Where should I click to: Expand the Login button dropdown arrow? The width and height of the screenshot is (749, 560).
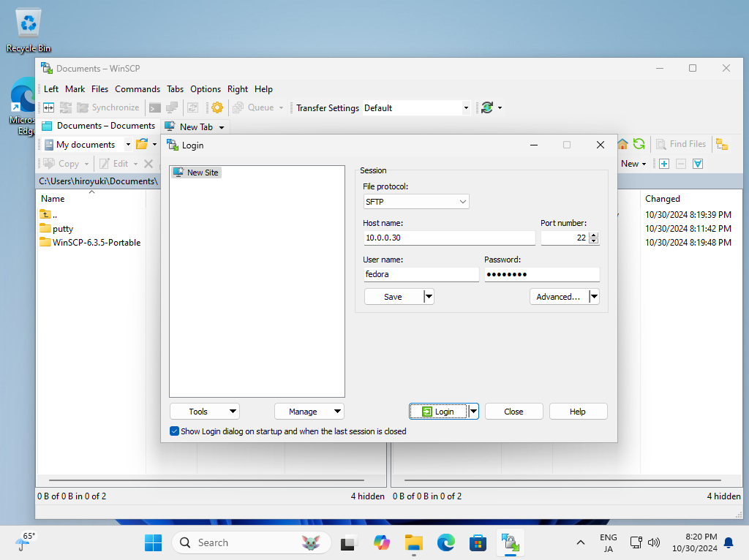point(474,412)
